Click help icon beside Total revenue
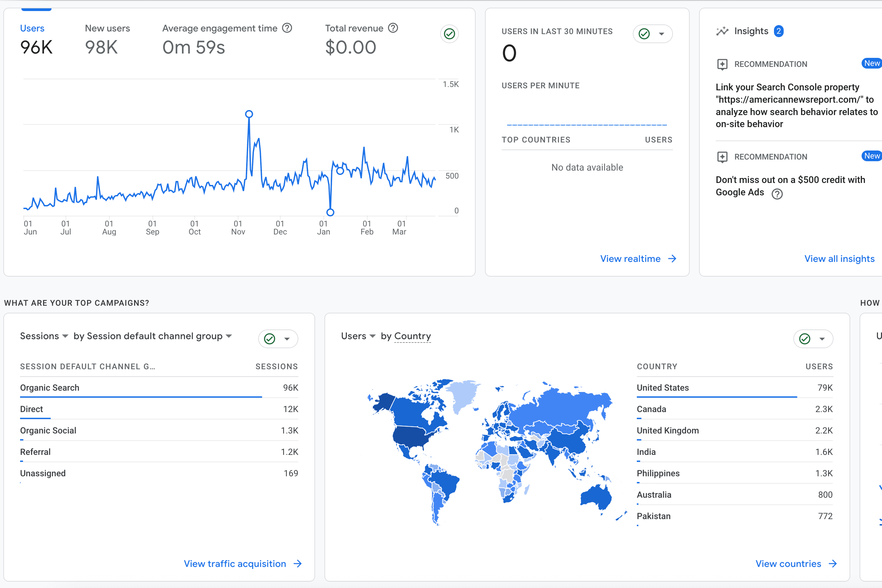The width and height of the screenshot is (882, 588). click(393, 28)
